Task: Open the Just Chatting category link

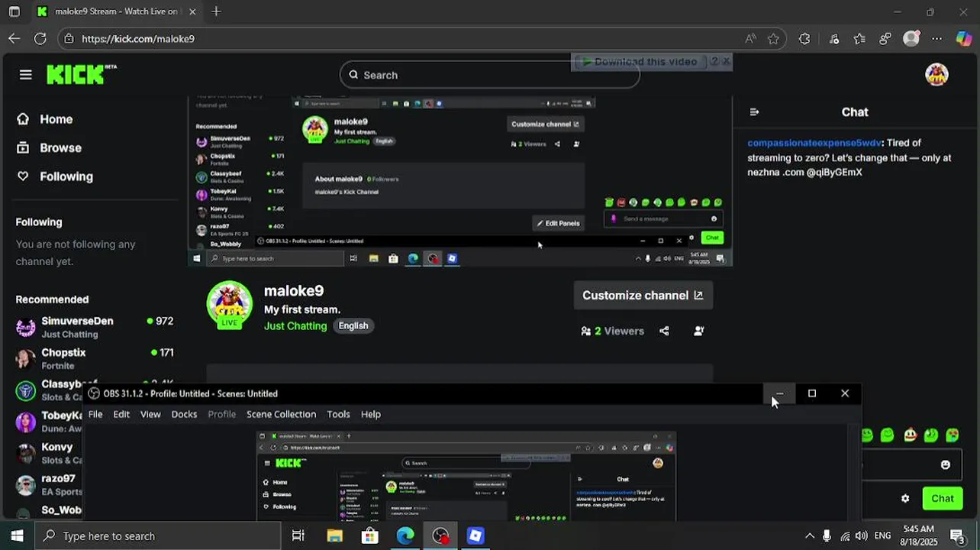Action: (295, 326)
